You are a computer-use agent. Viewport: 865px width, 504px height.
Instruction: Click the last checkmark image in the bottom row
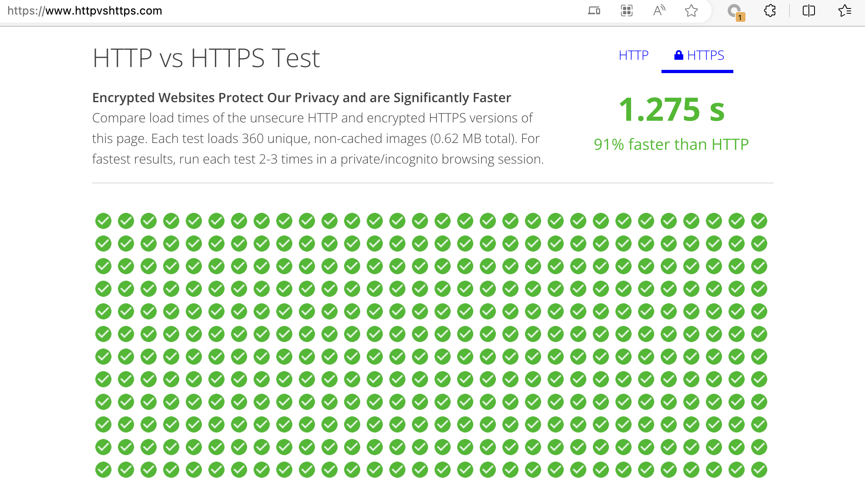point(759,470)
